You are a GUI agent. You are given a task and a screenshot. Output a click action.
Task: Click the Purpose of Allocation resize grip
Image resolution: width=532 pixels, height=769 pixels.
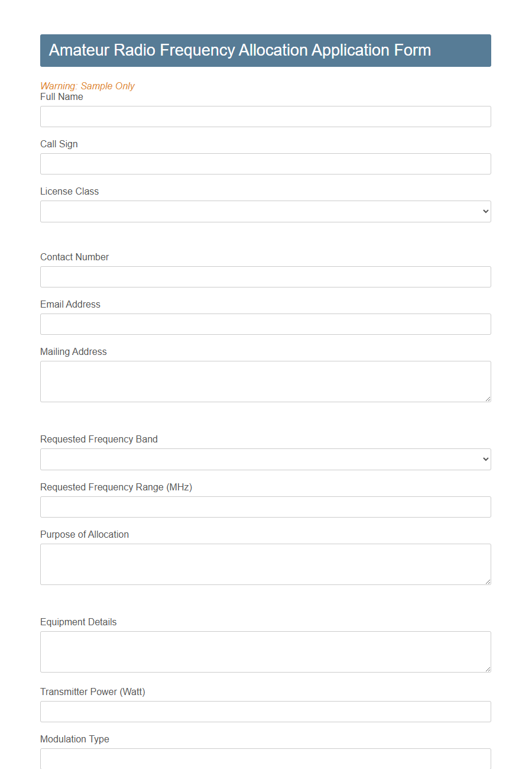tap(488, 583)
